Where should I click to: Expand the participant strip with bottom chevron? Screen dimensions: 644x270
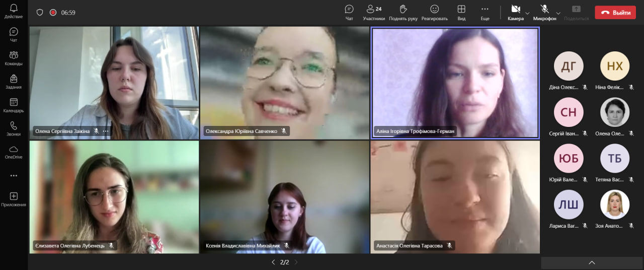592,262
